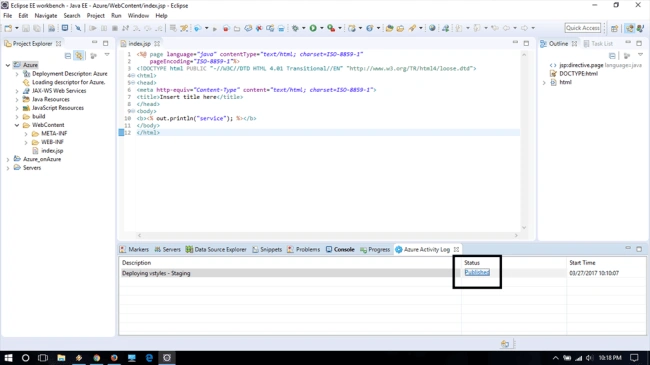Click the Published status link
This screenshot has height=365, width=650.
coord(477,273)
